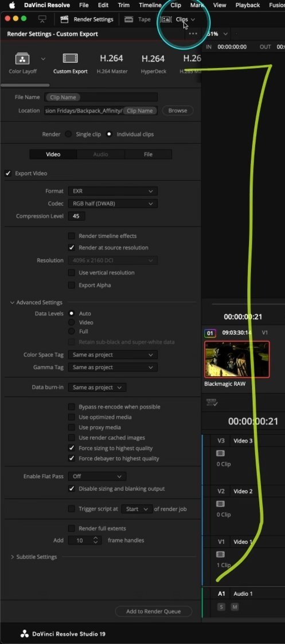
Task: Click the Compression Level value field
Action: 76,216
